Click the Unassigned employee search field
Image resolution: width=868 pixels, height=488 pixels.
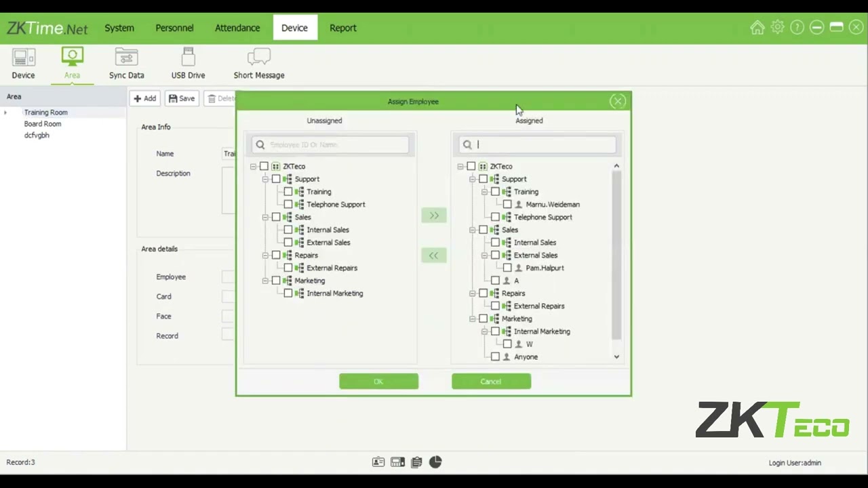(x=330, y=144)
